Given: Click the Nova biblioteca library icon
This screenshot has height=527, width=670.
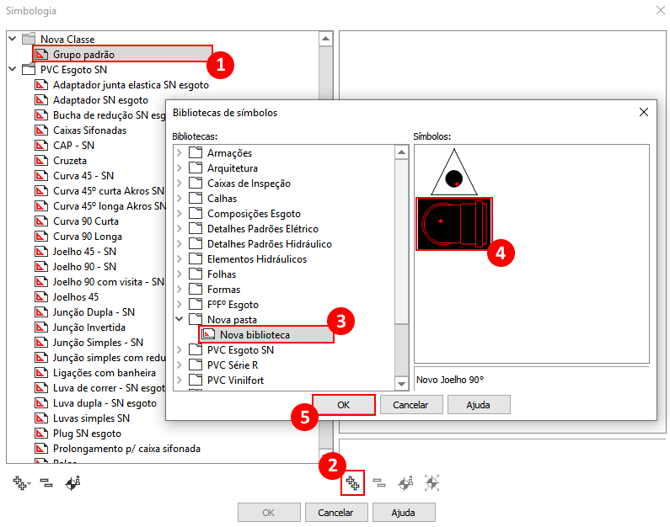Looking at the screenshot, I should click(x=209, y=335).
